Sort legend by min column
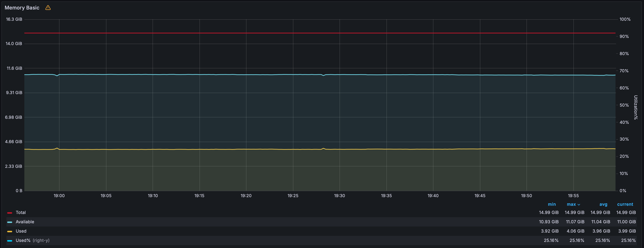 pos(552,204)
